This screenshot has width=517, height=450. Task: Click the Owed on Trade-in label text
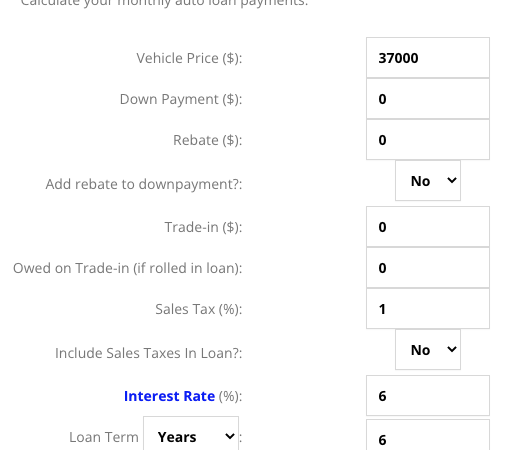coord(128,268)
